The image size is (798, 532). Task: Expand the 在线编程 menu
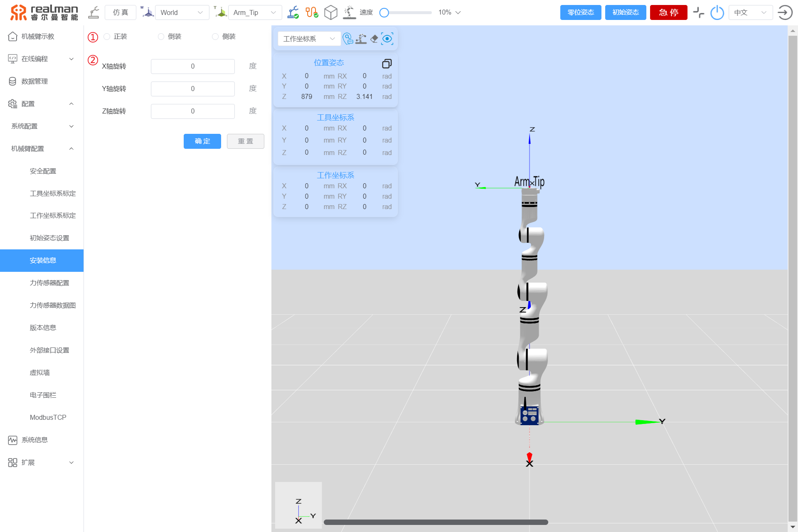click(42, 59)
